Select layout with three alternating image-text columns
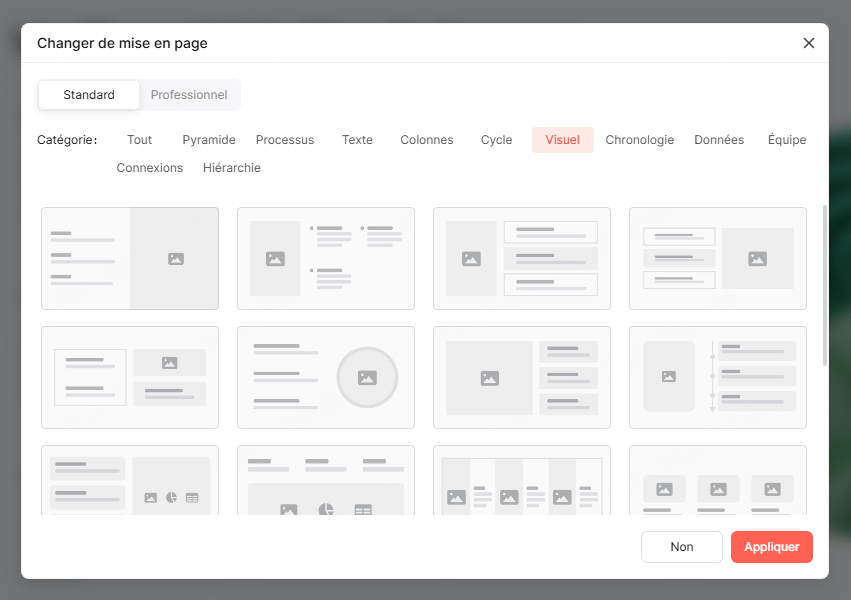This screenshot has height=600, width=851. click(522, 480)
